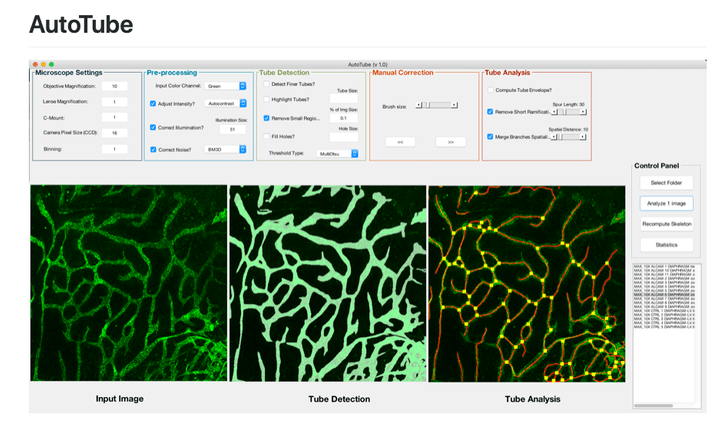The height and width of the screenshot is (424, 720).
Task: Click the Brush size slider right arrow
Action: tap(455, 105)
